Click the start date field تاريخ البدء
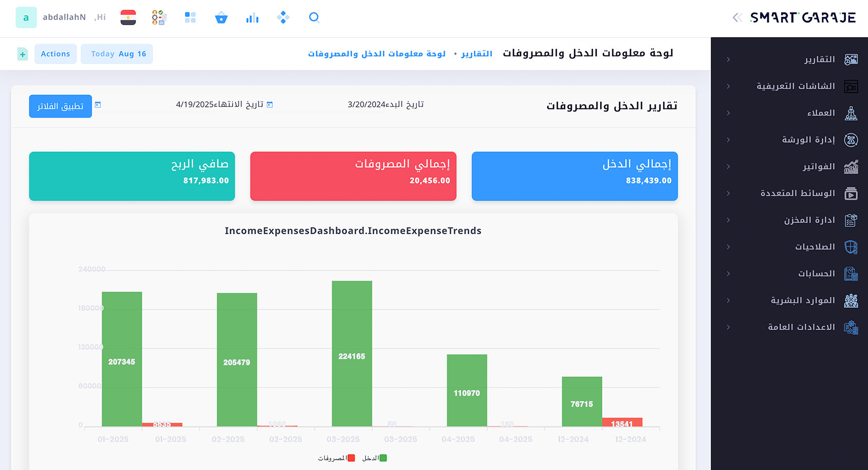The width and height of the screenshot is (868, 470). [385, 104]
